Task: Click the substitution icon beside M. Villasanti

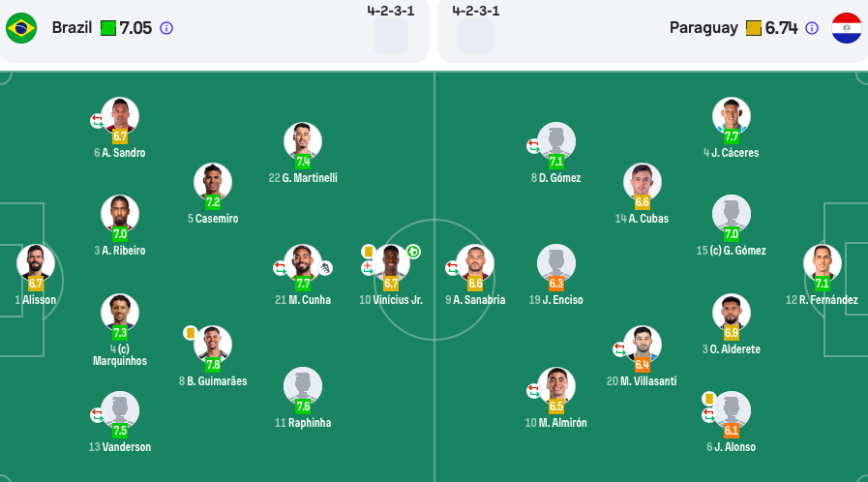Action: pyautogui.click(x=620, y=349)
